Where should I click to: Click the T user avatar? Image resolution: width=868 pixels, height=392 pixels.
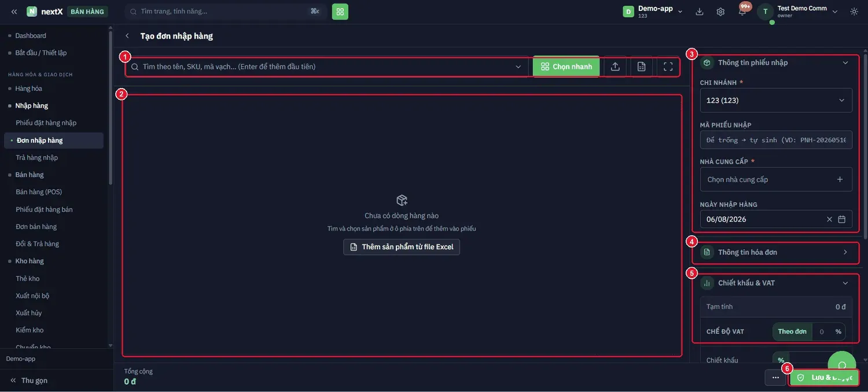pyautogui.click(x=766, y=12)
